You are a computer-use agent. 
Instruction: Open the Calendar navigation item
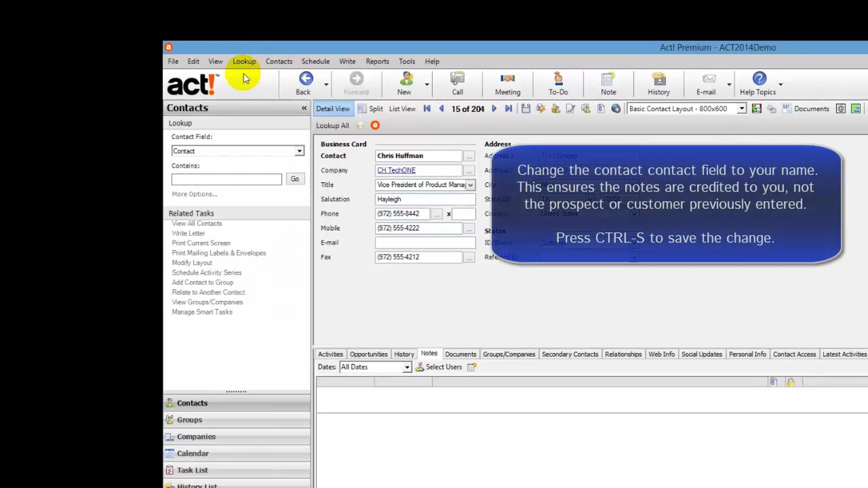click(237, 453)
